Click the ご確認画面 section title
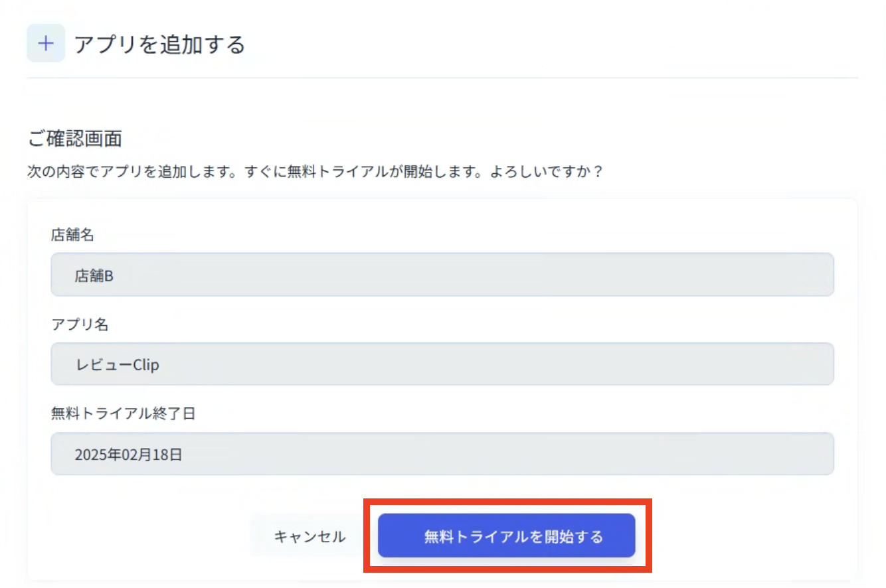 click(x=75, y=138)
